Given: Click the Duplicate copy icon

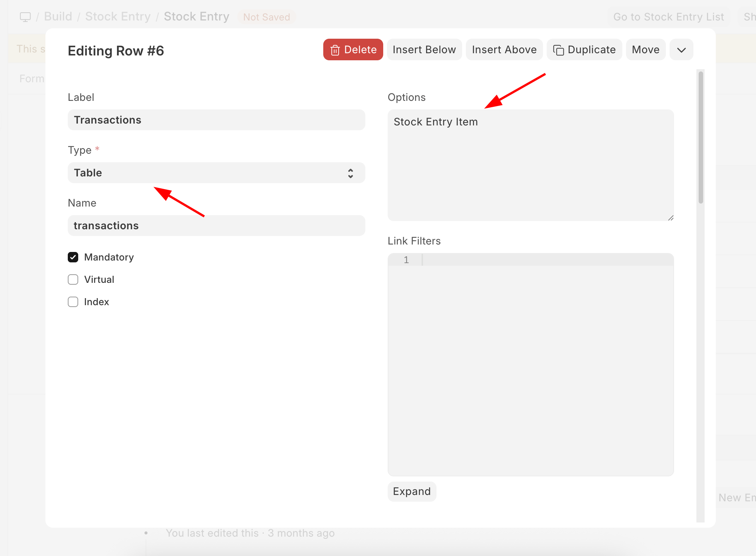Looking at the screenshot, I should pos(558,50).
